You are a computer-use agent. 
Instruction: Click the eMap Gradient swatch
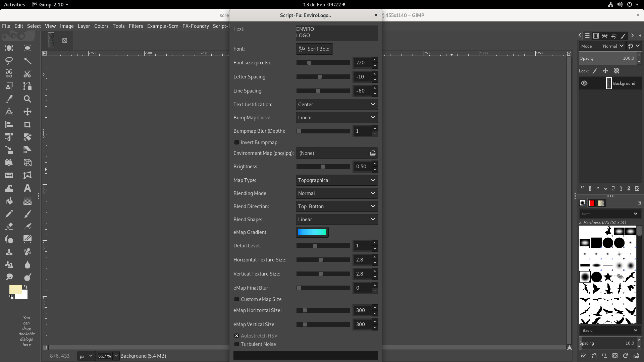point(312,232)
